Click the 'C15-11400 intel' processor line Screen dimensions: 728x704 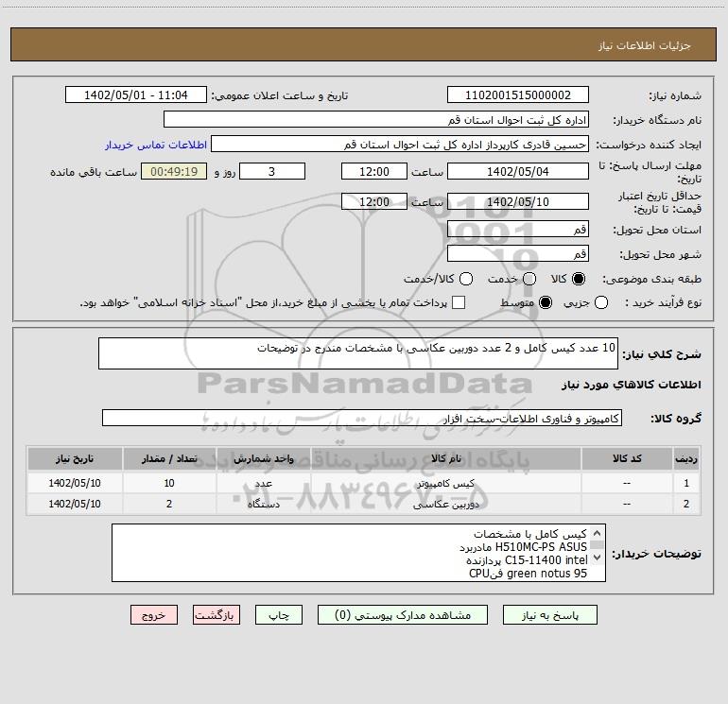[x=527, y=560]
